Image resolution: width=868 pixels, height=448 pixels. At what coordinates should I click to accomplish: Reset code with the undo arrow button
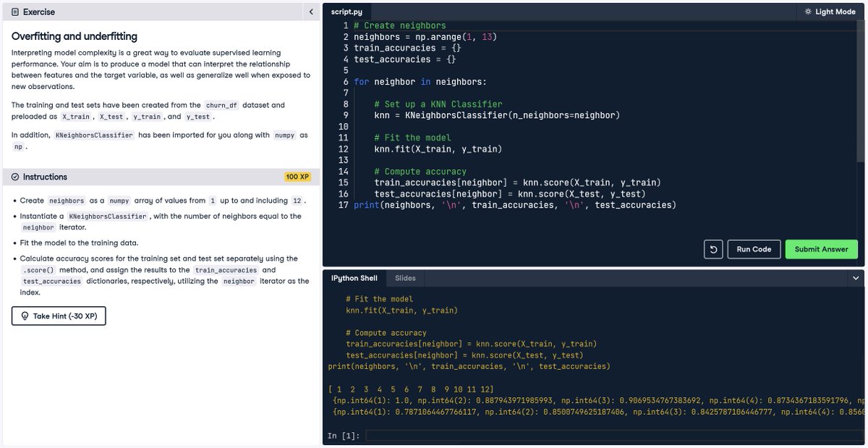[x=713, y=249]
